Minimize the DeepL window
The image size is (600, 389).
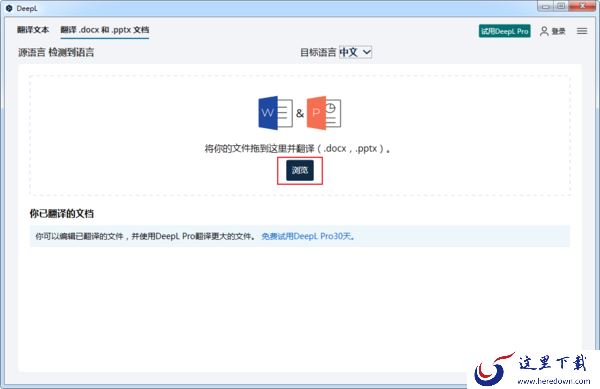coord(546,6)
